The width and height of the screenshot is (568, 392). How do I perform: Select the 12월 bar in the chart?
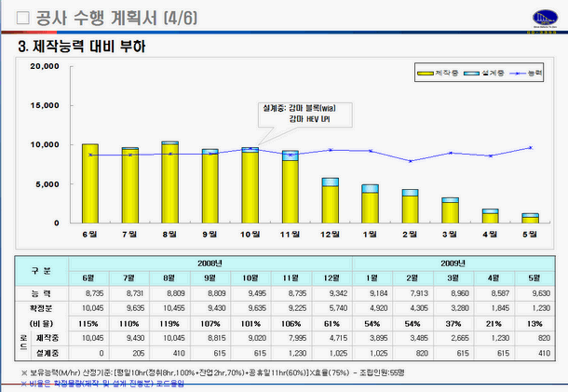coord(331,200)
